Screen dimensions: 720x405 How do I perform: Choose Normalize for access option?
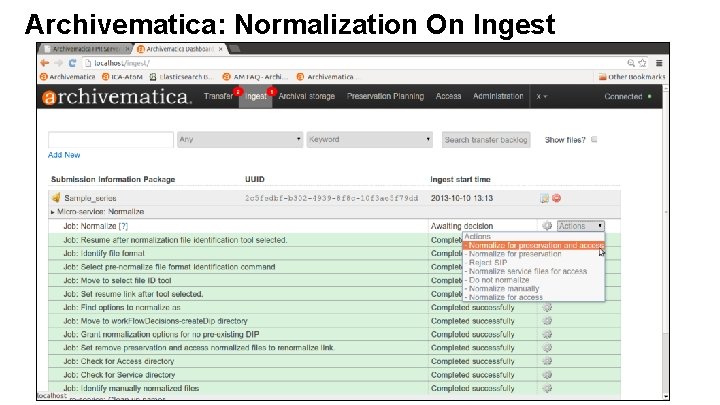(x=534, y=298)
